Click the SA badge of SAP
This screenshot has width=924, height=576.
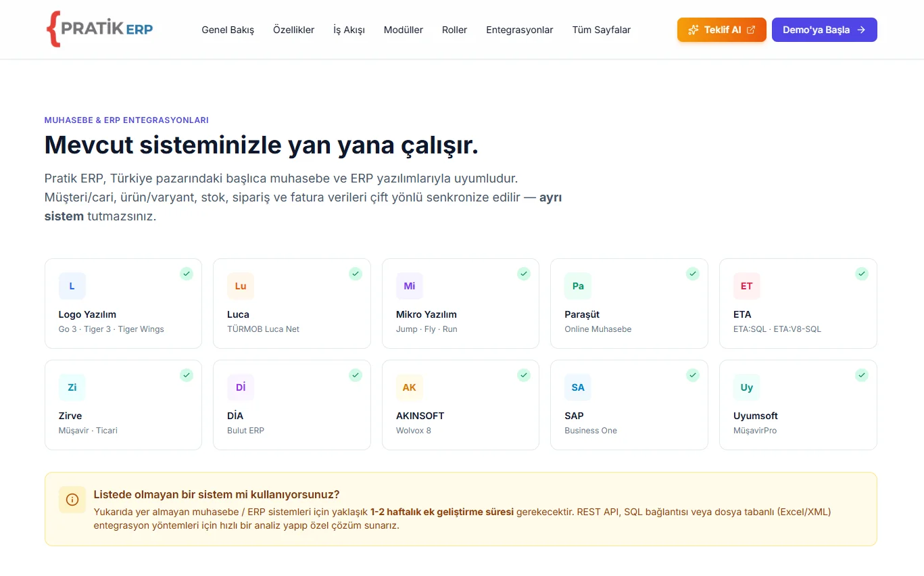[x=578, y=387]
